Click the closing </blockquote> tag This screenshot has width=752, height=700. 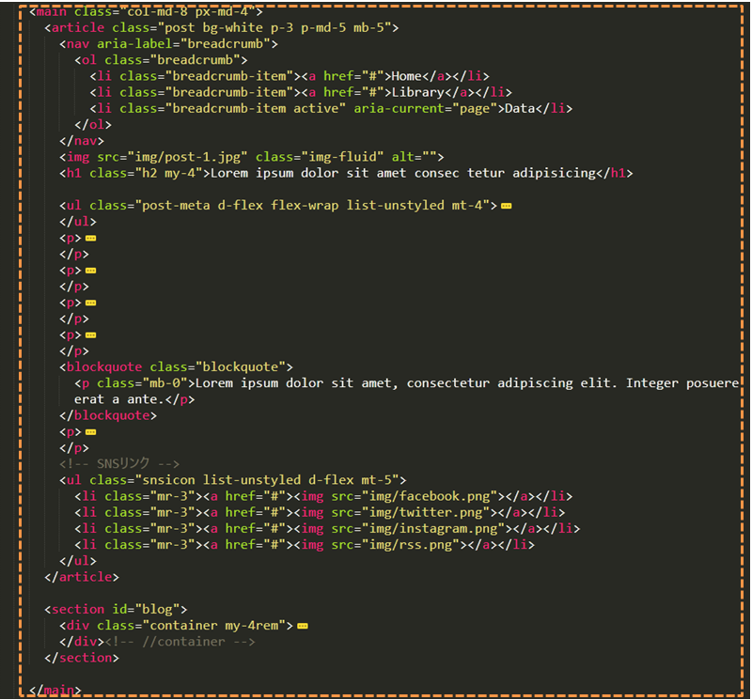click(108, 415)
